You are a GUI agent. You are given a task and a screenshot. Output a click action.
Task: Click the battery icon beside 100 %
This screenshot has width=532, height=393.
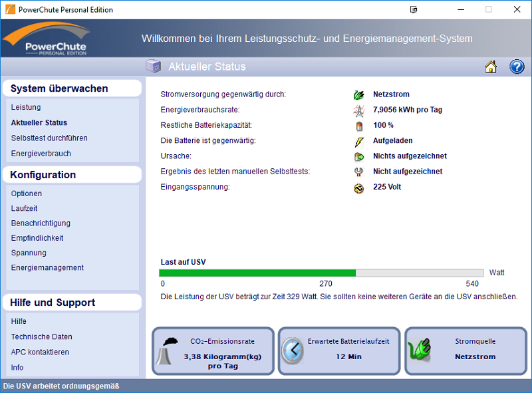(x=359, y=126)
